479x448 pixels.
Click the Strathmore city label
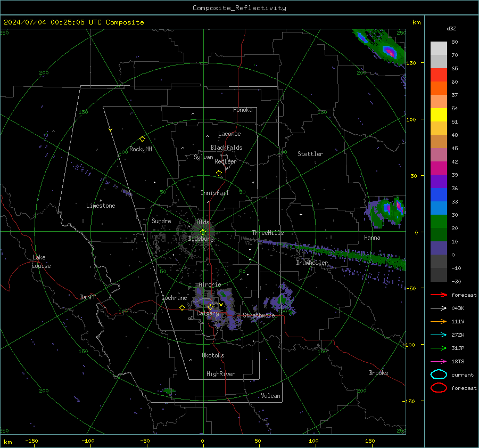point(259,315)
